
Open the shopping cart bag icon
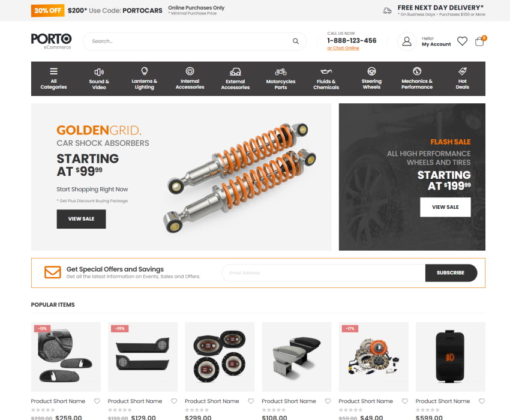(479, 41)
